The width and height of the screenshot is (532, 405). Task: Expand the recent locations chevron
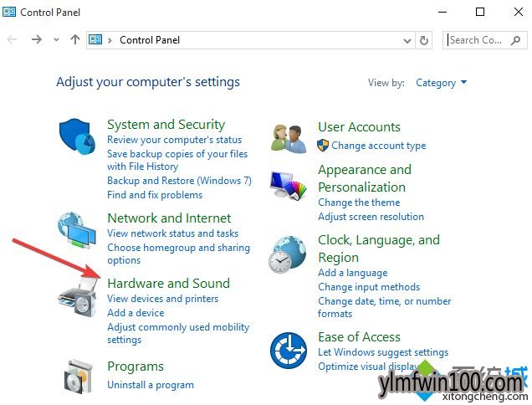pyautogui.click(x=56, y=40)
